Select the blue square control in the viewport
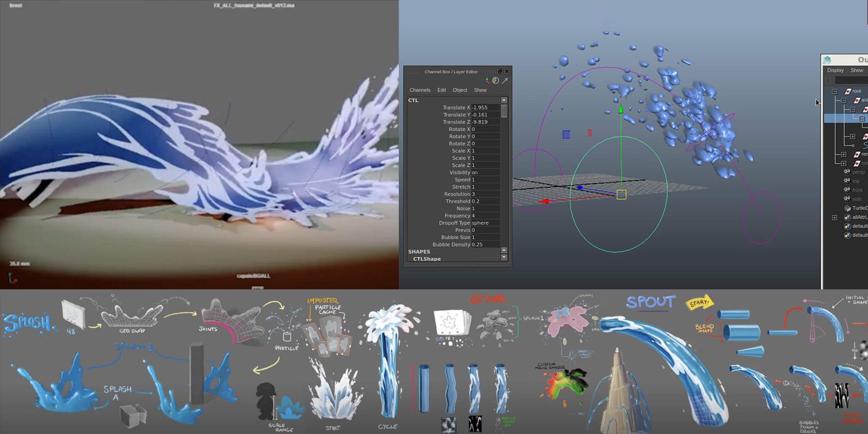The image size is (868, 434). coord(566,135)
